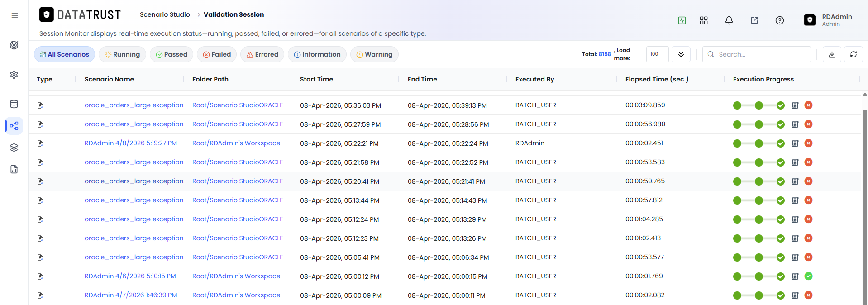Click the external link icon in header

[x=754, y=20]
